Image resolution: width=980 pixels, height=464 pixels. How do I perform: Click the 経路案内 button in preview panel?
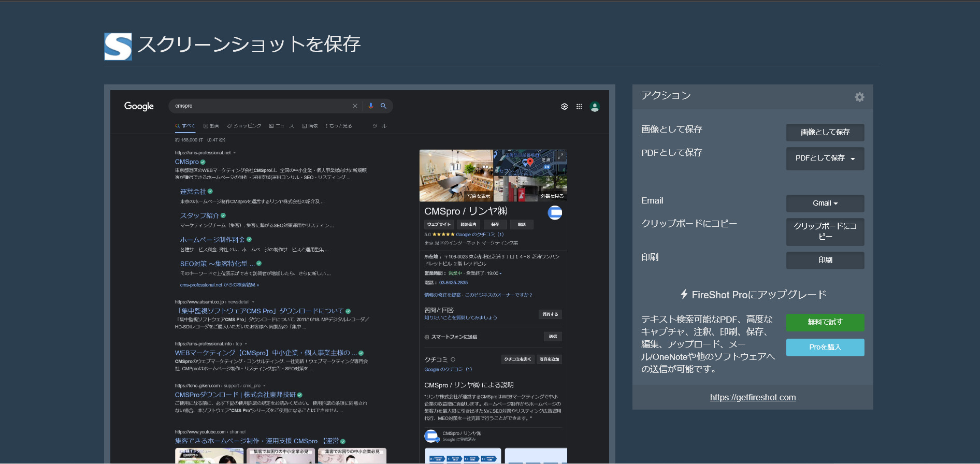[468, 224]
